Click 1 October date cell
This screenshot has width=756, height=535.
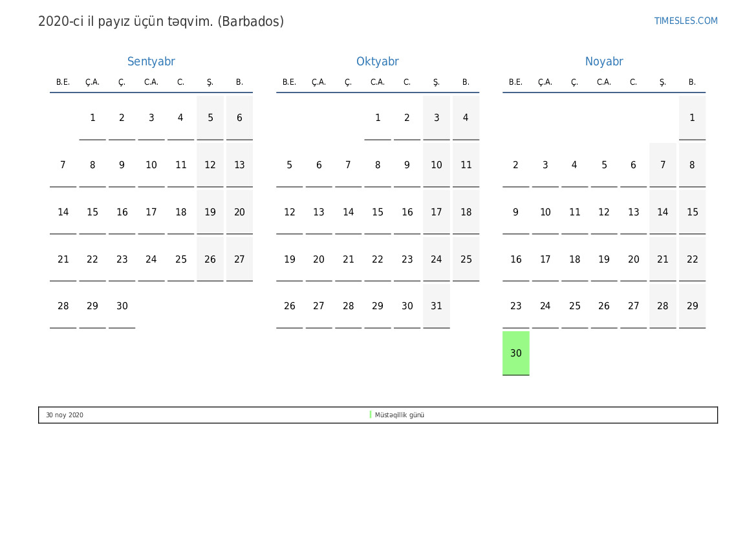coord(378,118)
